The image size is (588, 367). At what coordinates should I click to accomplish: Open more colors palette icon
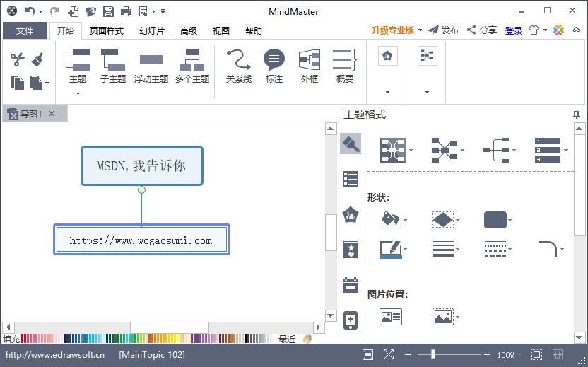click(307, 339)
